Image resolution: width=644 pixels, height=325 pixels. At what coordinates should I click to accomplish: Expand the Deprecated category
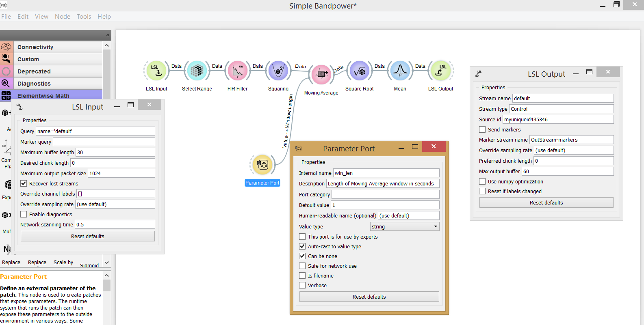51,71
